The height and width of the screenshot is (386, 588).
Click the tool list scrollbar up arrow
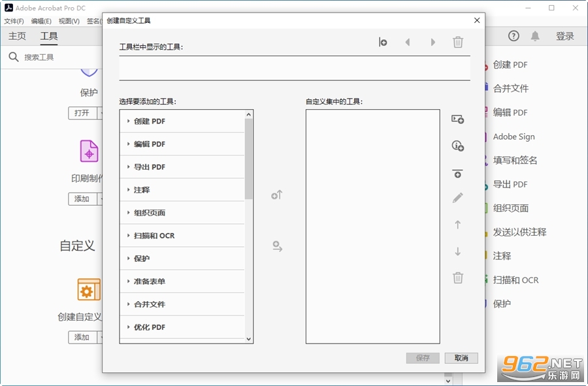(249, 114)
